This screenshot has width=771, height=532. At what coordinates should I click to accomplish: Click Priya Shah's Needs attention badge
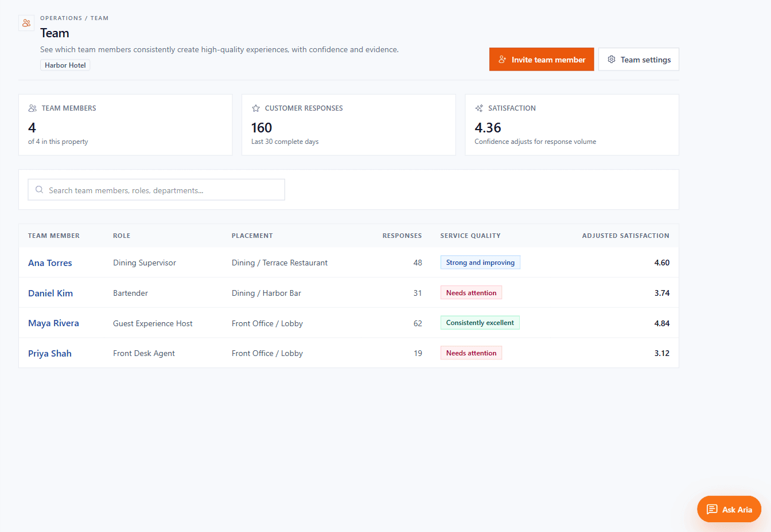click(x=471, y=353)
